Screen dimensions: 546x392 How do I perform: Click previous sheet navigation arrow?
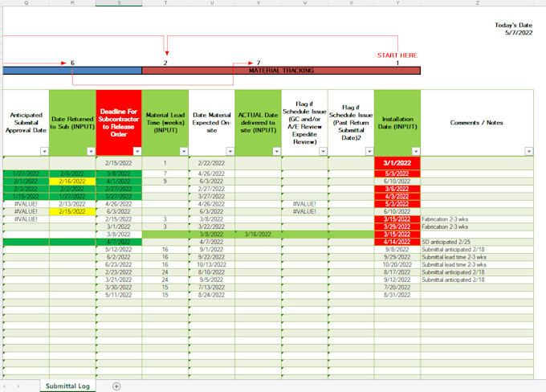point(5,386)
